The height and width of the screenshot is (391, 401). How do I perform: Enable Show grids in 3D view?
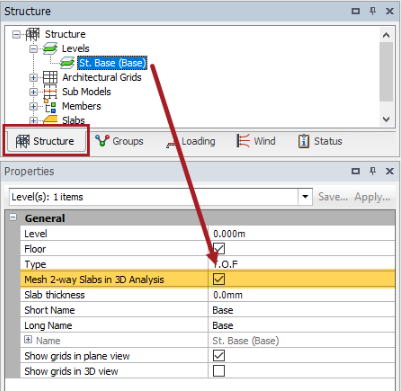(x=219, y=371)
